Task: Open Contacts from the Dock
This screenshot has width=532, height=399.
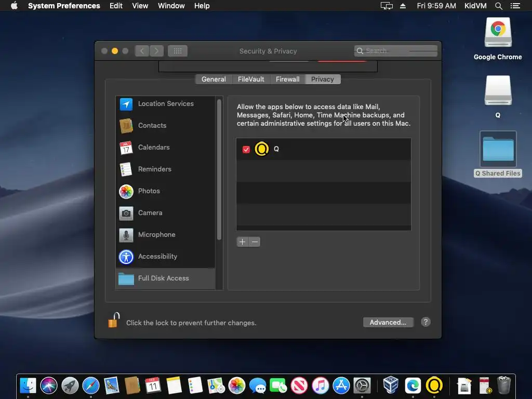Action: pyautogui.click(x=132, y=385)
